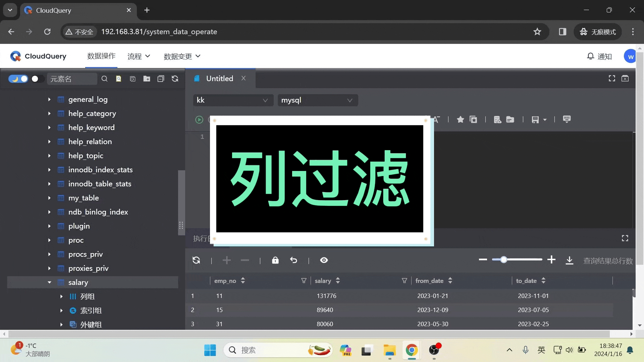The height and width of the screenshot is (362, 644).
Task: Open the 流程 menu in the top navigation
Action: pyautogui.click(x=138, y=56)
